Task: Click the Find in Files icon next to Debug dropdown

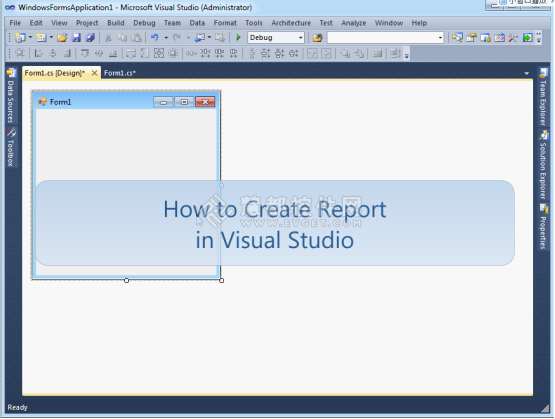Action: [317, 38]
